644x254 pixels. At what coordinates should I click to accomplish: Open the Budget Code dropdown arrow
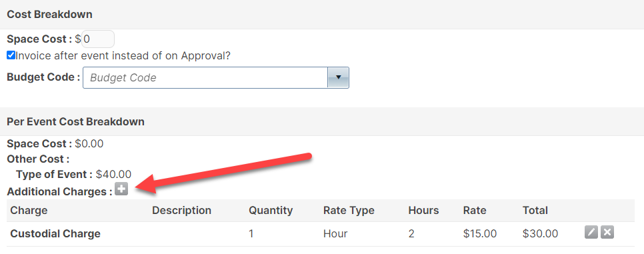pos(338,77)
